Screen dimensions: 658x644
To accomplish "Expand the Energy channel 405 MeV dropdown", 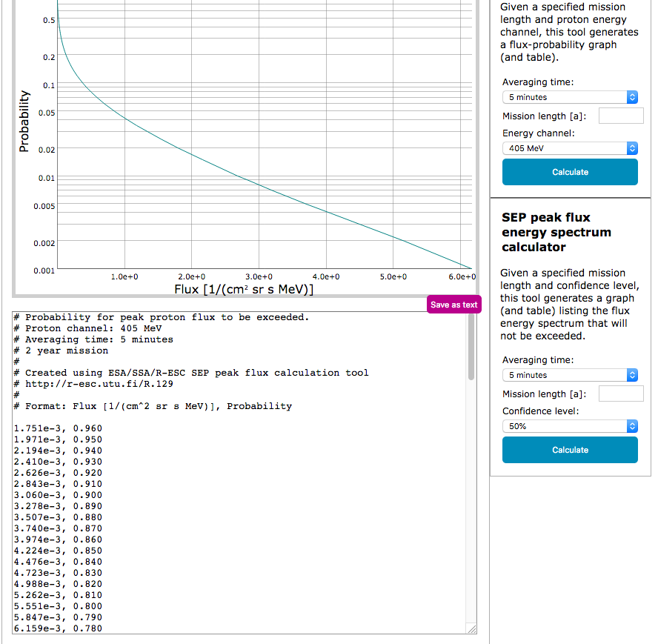I will (x=569, y=148).
